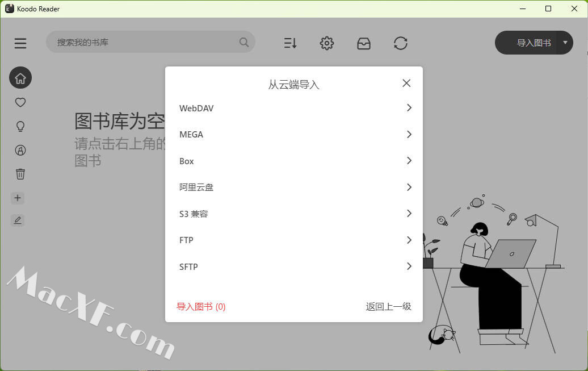Minimize the Koodo Reader window
Viewport: 588px width, 371px height.
523,9
